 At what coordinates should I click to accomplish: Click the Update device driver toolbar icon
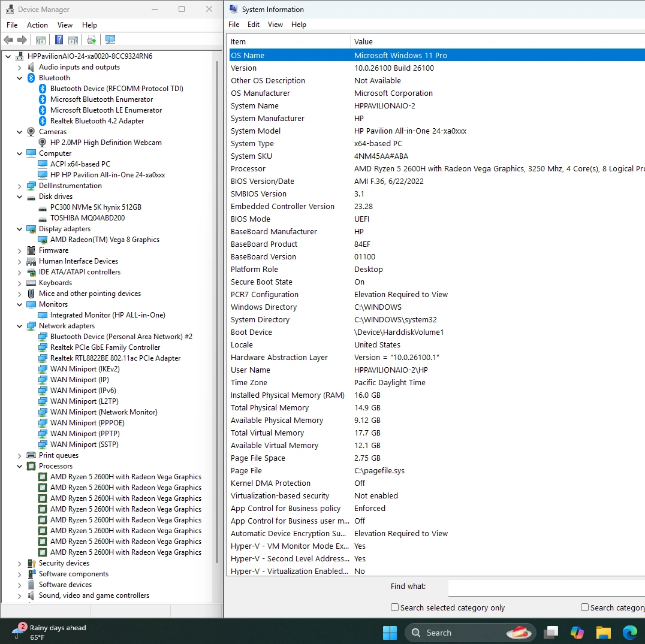91,40
